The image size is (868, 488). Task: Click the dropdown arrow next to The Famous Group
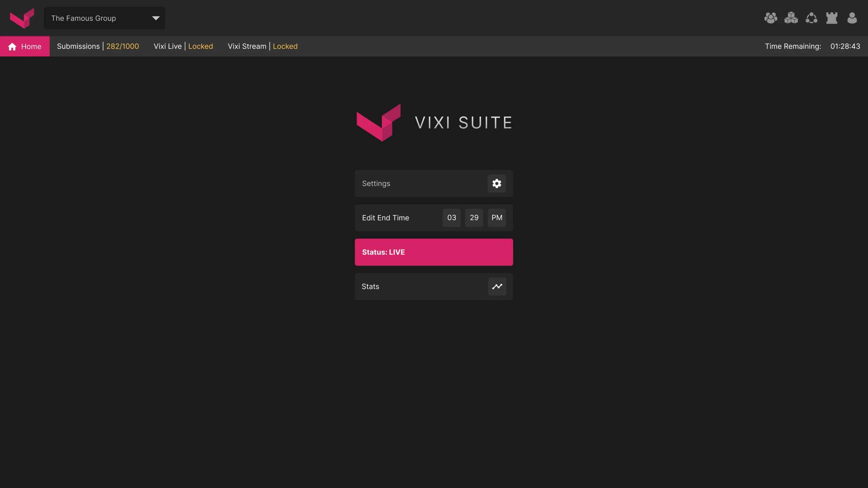156,18
